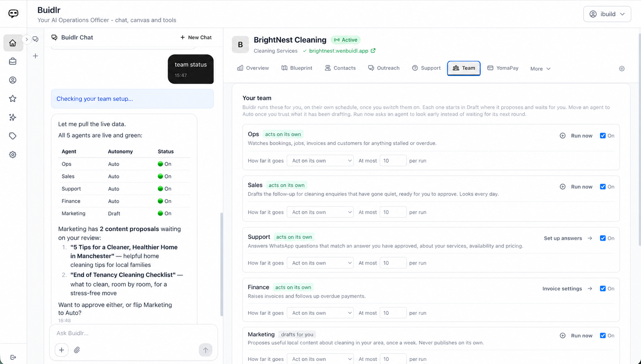Open the ibuild account dropdown

(x=607, y=14)
